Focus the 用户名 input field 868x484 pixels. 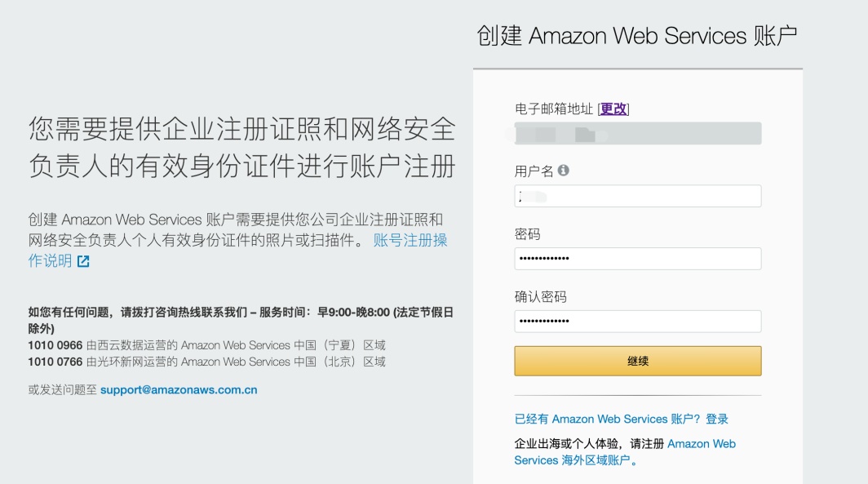[638, 196]
